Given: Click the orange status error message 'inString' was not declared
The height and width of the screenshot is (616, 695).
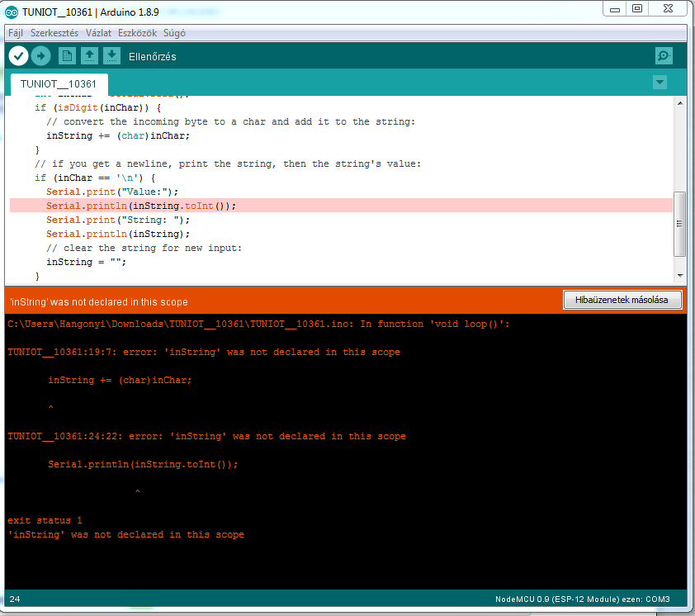Looking at the screenshot, I should [x=99, y=302].
